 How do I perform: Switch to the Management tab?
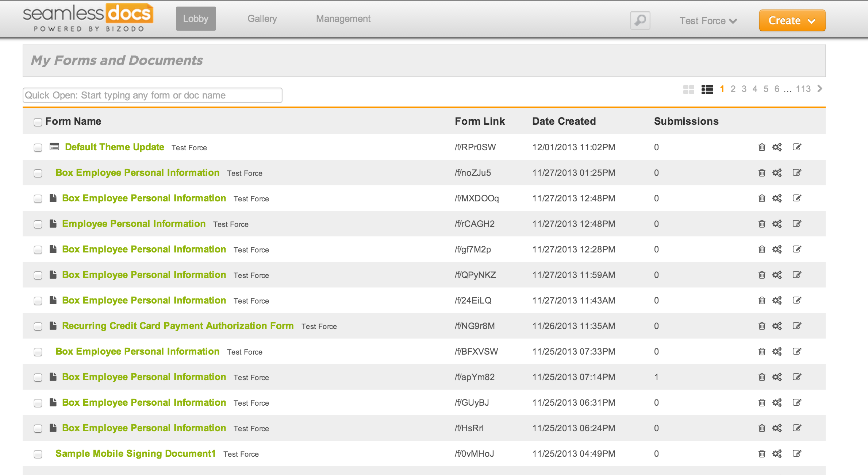(x=343, y=19)
